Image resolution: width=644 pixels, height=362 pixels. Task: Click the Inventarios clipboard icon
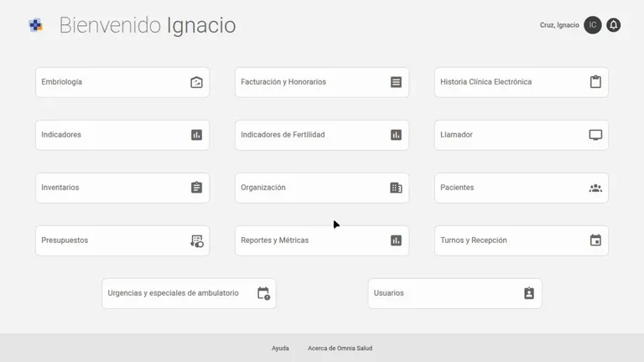[196, 187]
